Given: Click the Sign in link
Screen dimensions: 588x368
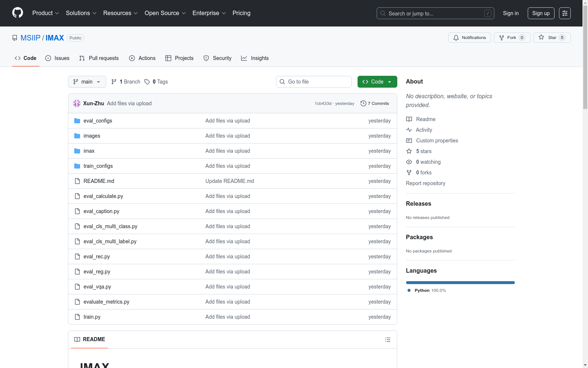Looking at the screenshot, I should tap(511, 13).
